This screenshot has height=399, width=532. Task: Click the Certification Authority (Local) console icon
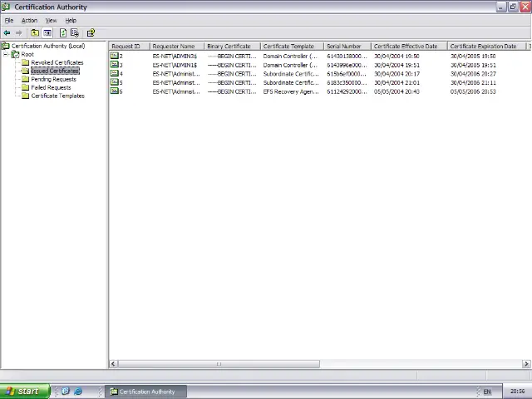[6, 46]
